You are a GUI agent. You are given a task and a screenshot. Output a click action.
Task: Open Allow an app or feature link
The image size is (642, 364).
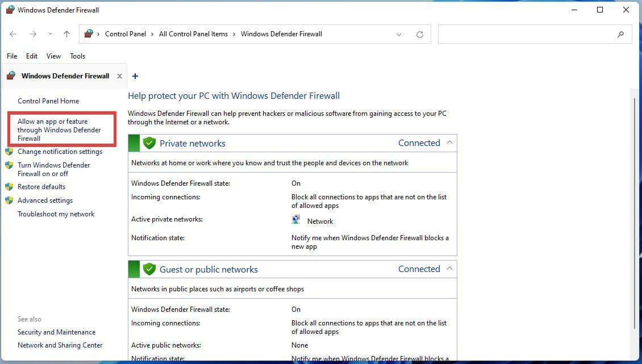(x=59, y=130)
